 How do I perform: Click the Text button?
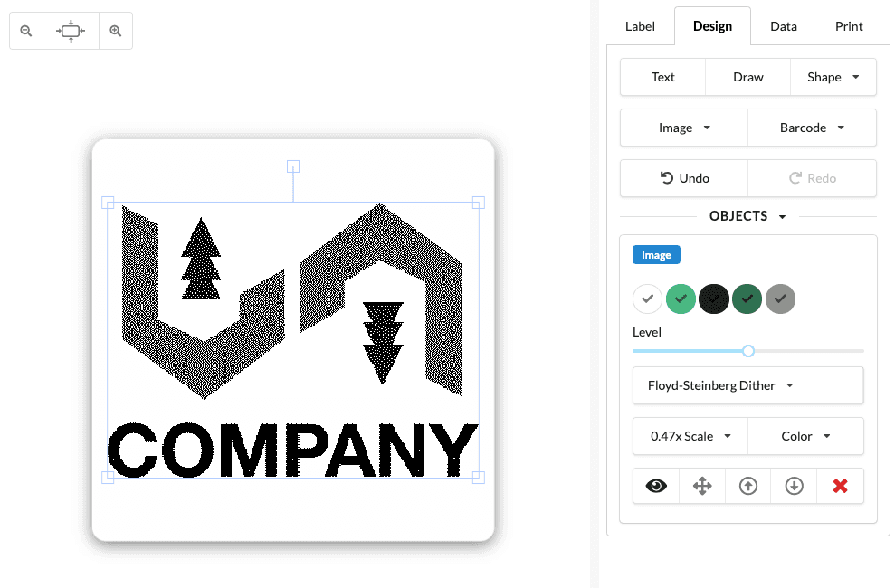pos(662,77)
